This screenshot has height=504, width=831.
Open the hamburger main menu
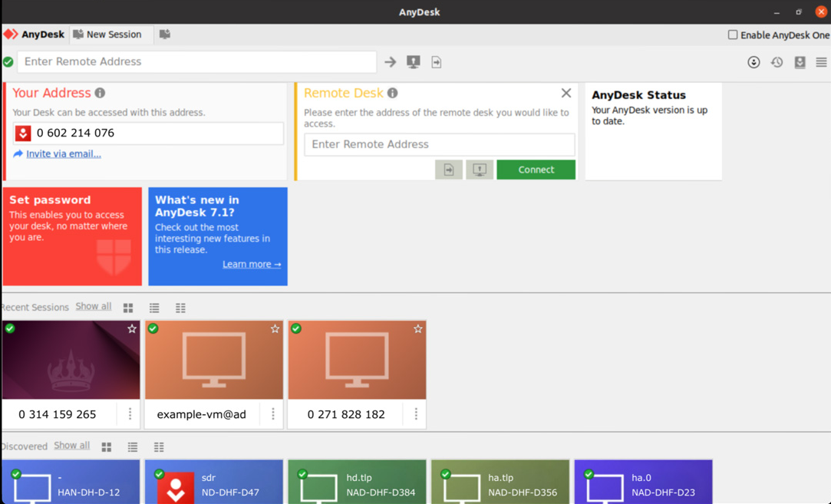coord(821,62)
